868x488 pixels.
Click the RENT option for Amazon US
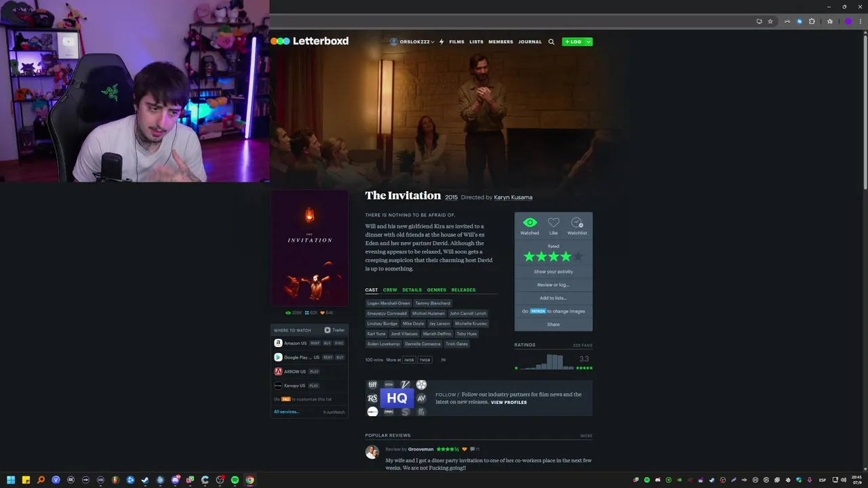[315, 344]
